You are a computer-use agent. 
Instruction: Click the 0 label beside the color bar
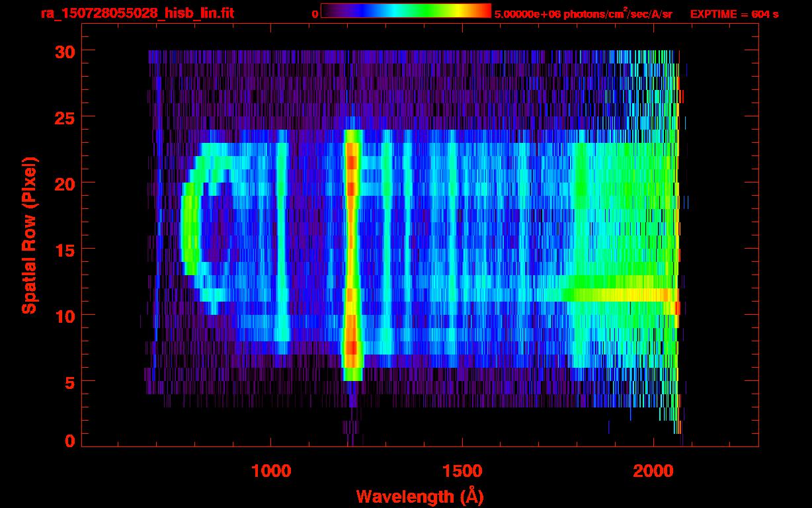click(x=315, y=14)
